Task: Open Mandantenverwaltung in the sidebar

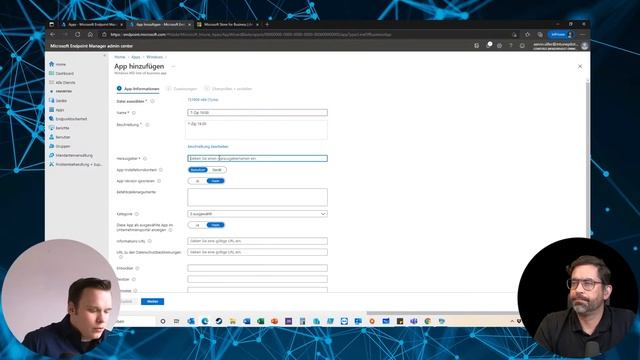Action: [x=71, y=156]
